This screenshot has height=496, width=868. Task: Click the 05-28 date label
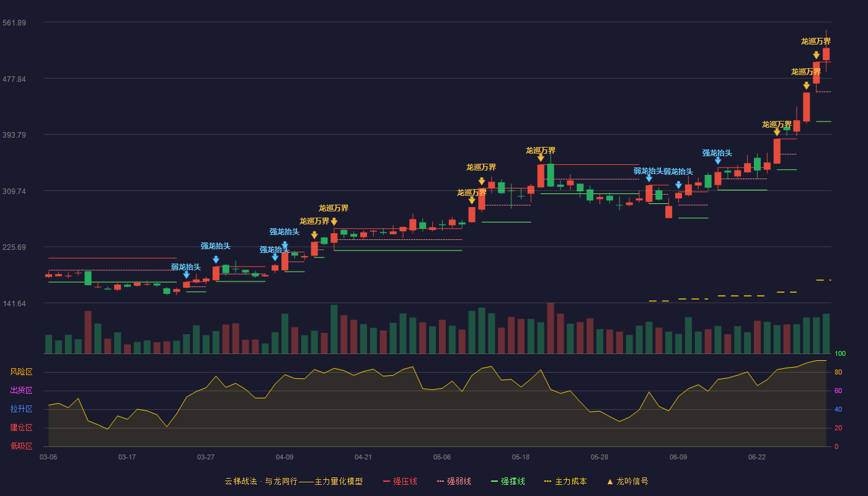(x=600, y=457)
